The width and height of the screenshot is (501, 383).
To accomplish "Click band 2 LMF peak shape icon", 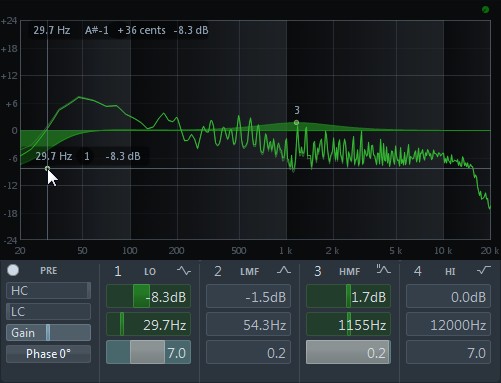I will (x=284, y=270).
